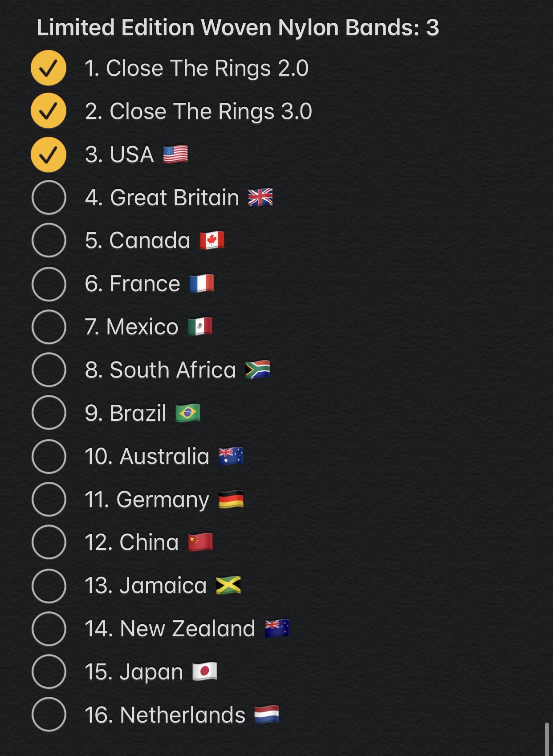Place cursor in the 13. Jamaica text
The width and height of the screenshot is (553, 756).
(x=146, y=585)
